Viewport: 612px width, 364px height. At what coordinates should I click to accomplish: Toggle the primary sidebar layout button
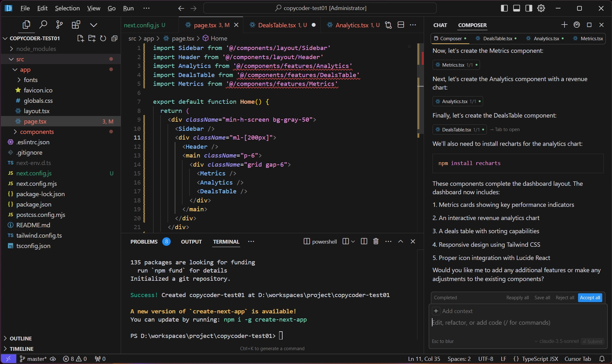(x=504, y=8)
